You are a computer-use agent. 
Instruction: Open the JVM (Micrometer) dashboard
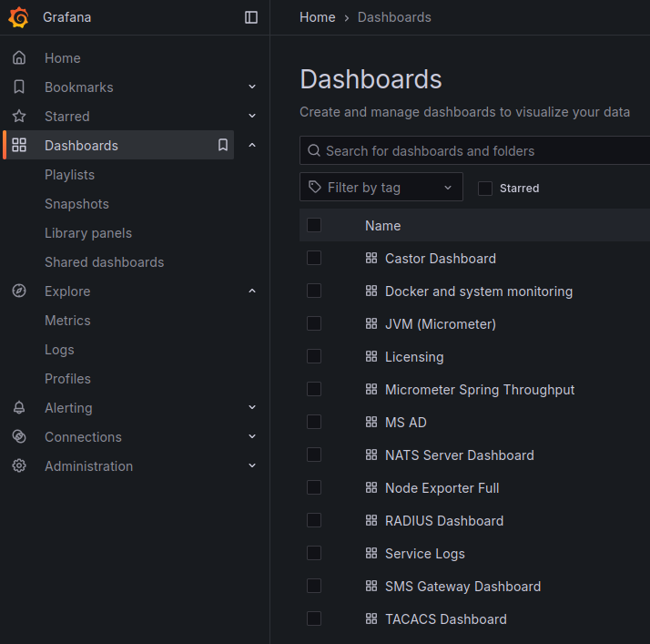click(440, 324)
